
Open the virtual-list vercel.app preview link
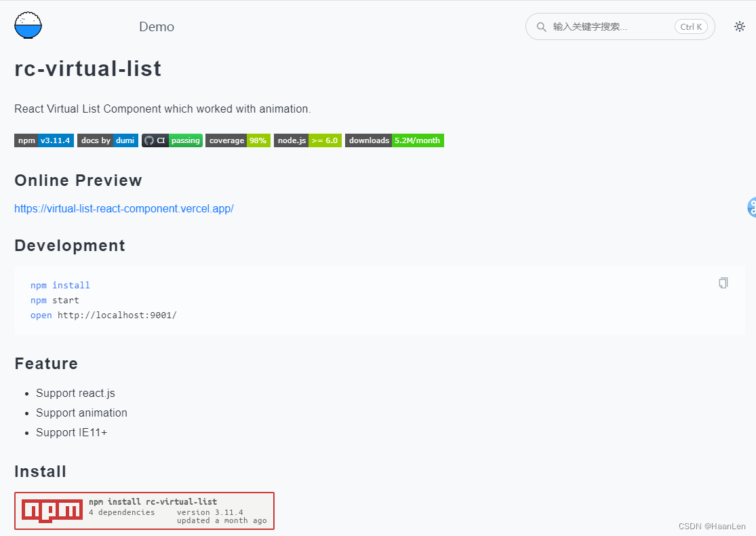pyautogui.click(x=124, y=208)
